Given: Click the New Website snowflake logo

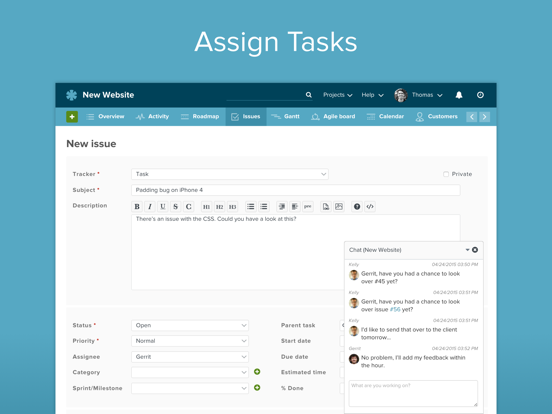Looking at the screenshot, I should coord(71,95).
